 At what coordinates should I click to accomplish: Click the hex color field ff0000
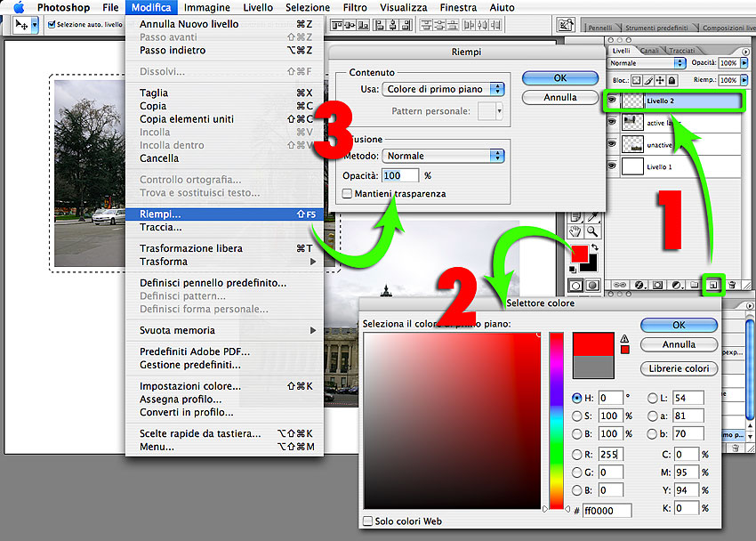click(607, 510)
